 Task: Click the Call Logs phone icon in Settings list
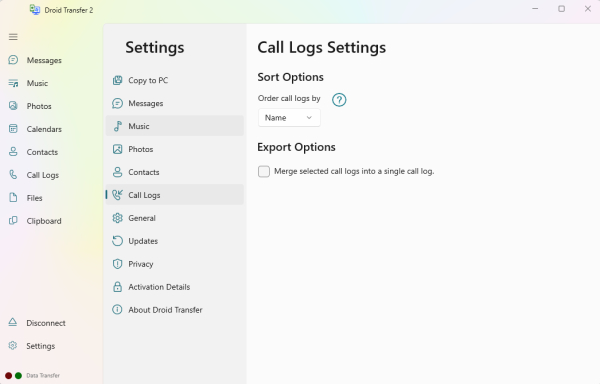[x=117, y=195]
